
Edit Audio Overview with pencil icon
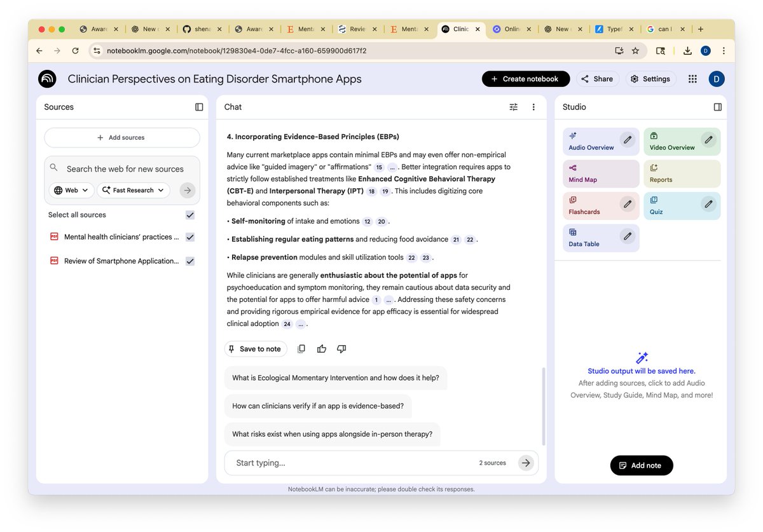click(x=628, y=139)
